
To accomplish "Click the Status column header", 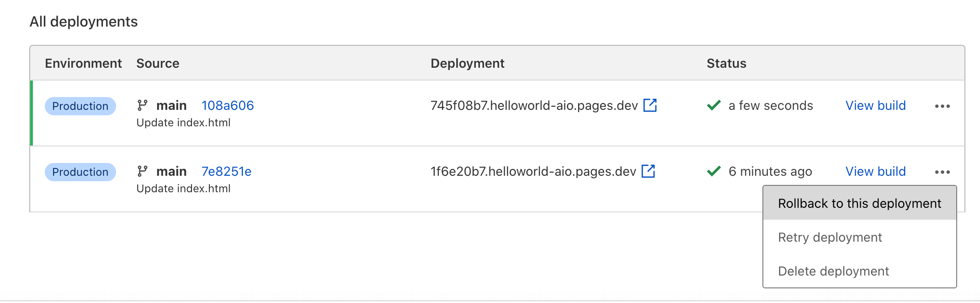I will (726, 63).
